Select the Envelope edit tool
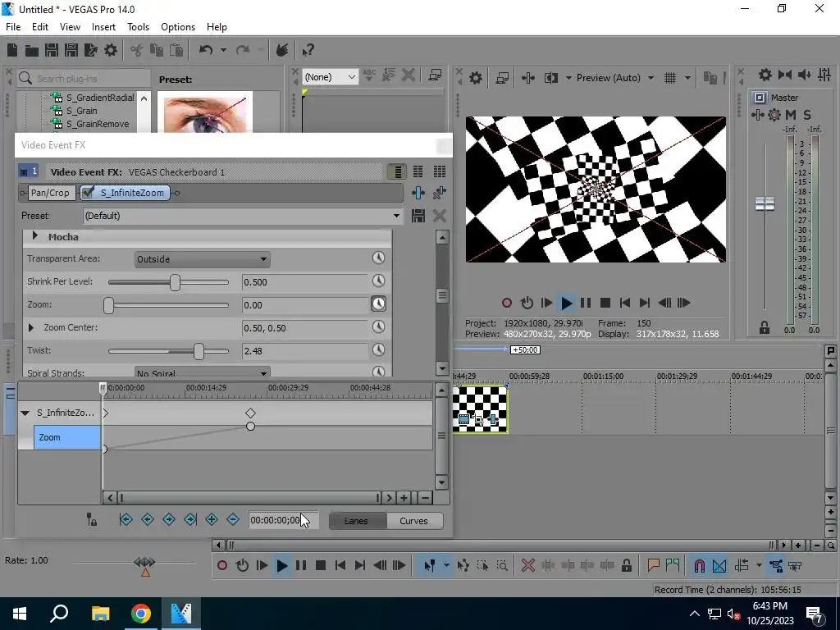Image resolution: width=840 pixels, height=630 pixels. pos(463,566)
